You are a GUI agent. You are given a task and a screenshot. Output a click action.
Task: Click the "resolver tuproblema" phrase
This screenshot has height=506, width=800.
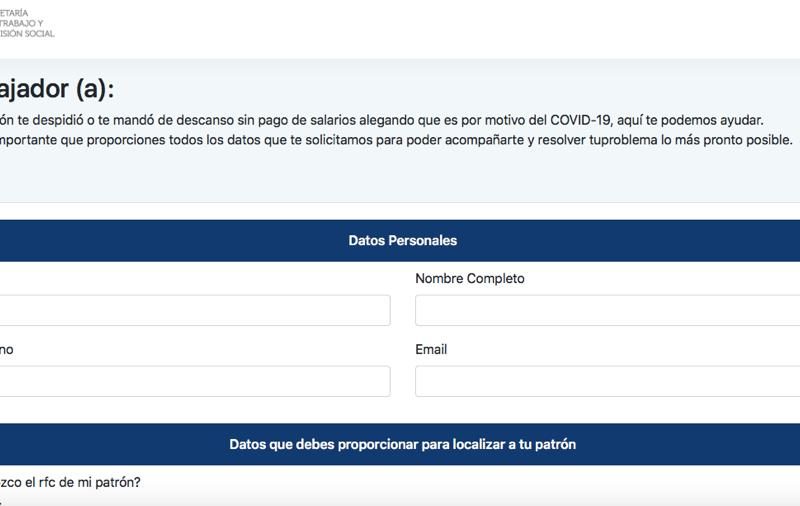597,140
